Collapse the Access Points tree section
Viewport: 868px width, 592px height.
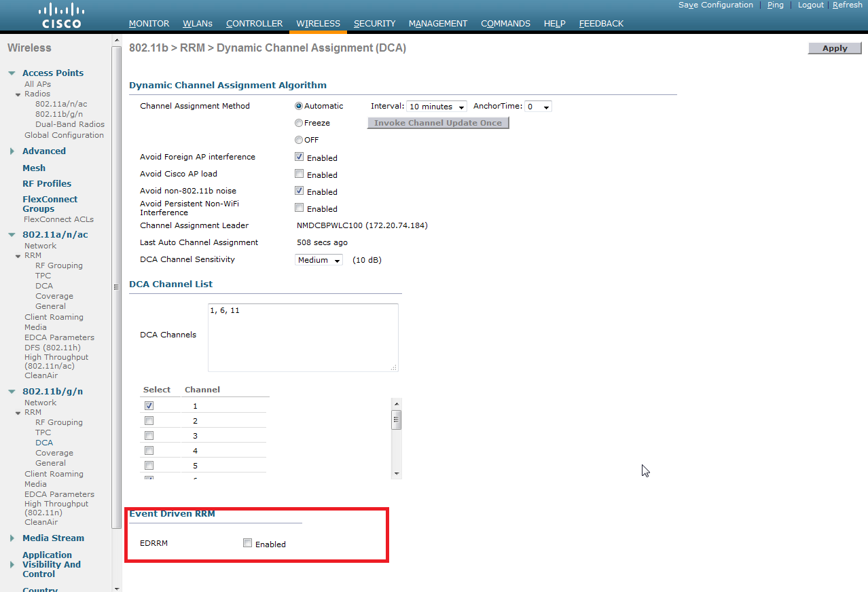(12, 73)
